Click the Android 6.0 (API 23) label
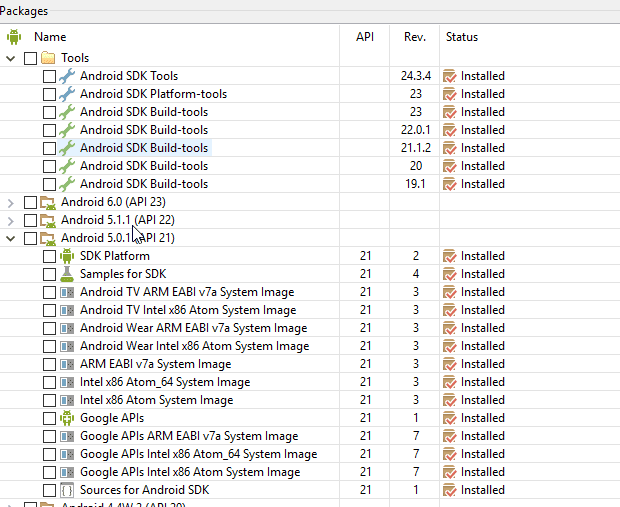Image resolution: width=620 pixels, height=507 pixels. tap(113, 202)
